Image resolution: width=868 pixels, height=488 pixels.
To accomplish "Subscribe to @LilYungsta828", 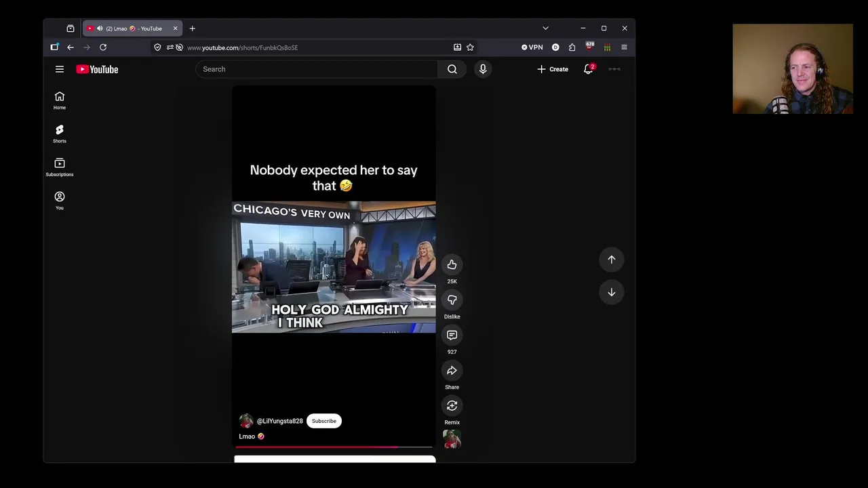I will coord(324,421).
